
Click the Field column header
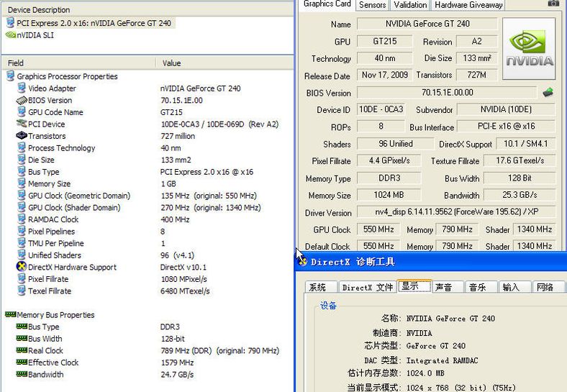[79, 63]
